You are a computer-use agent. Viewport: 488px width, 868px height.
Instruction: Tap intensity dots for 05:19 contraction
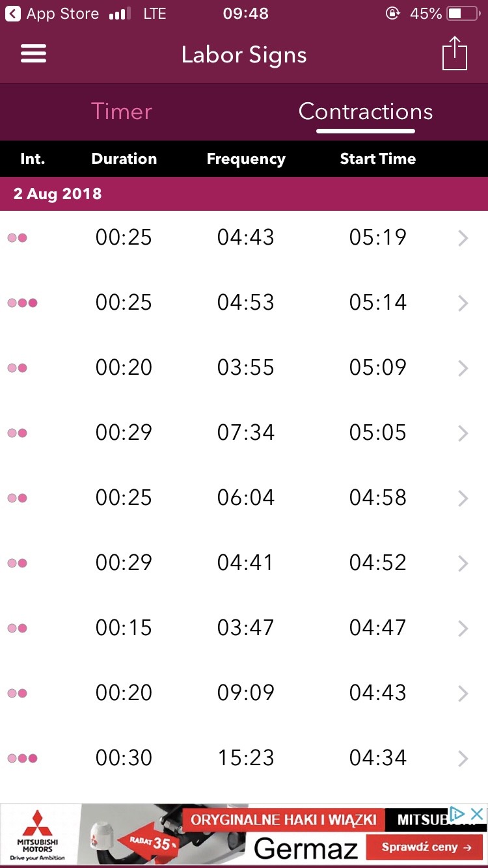point(18,237)
